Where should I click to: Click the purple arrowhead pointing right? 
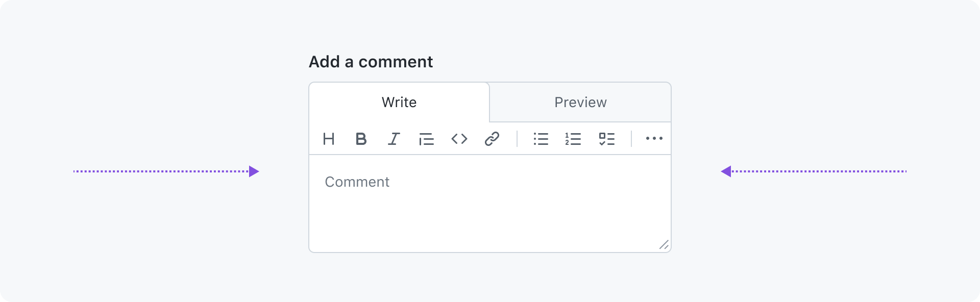tap(254, 171)
